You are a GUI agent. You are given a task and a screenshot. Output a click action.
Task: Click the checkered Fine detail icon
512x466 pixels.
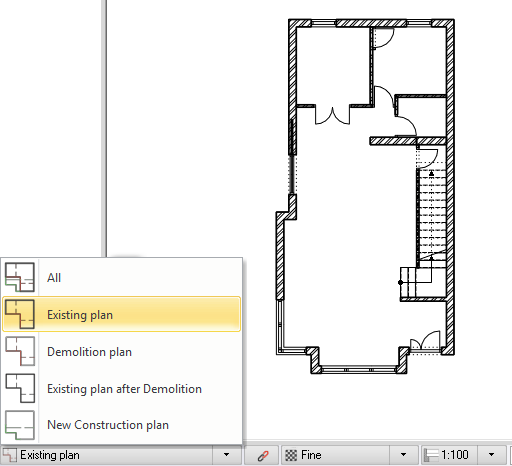[x=291, y=455]
